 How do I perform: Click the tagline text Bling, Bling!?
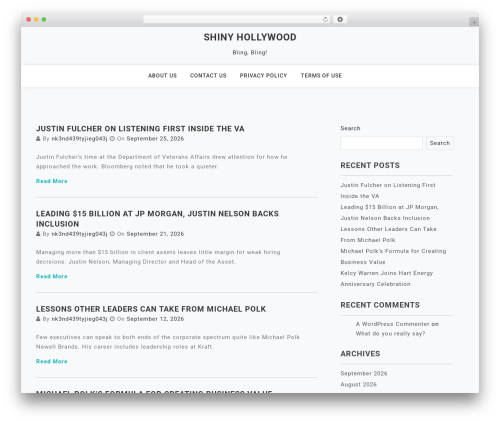[250, 53]
